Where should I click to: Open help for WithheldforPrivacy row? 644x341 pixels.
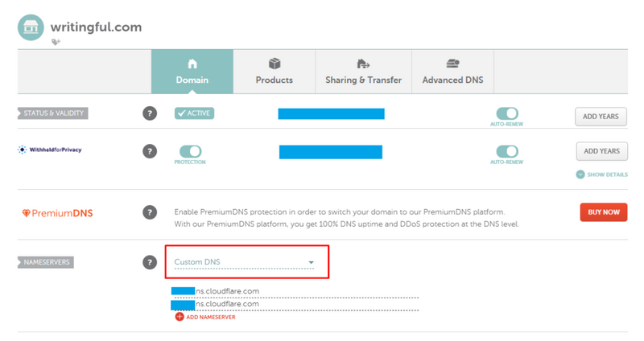pos(150,151)
